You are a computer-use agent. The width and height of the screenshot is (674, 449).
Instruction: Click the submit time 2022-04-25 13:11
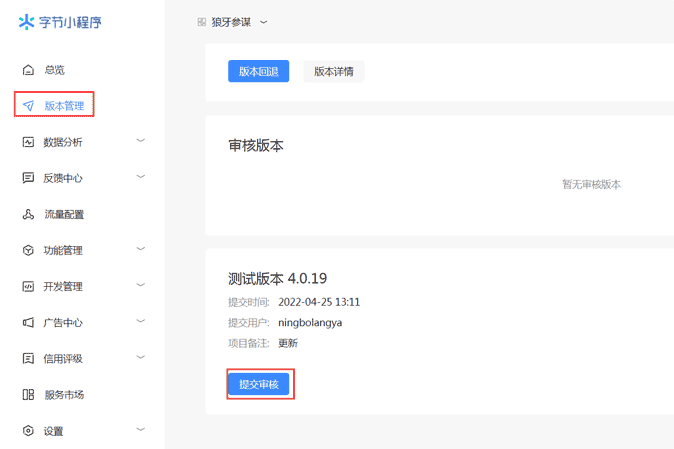pos(319,302)
